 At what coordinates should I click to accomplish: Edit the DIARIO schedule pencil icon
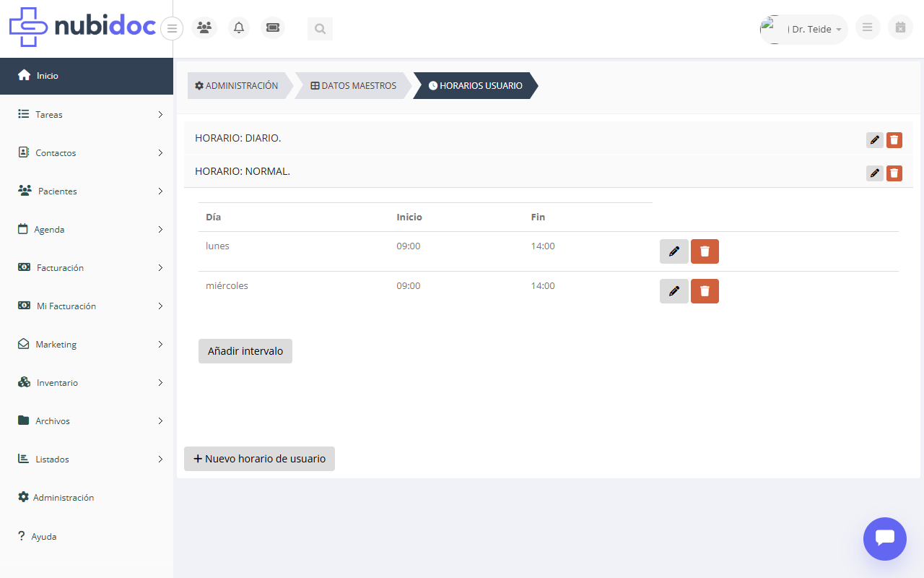pos(875,140)
